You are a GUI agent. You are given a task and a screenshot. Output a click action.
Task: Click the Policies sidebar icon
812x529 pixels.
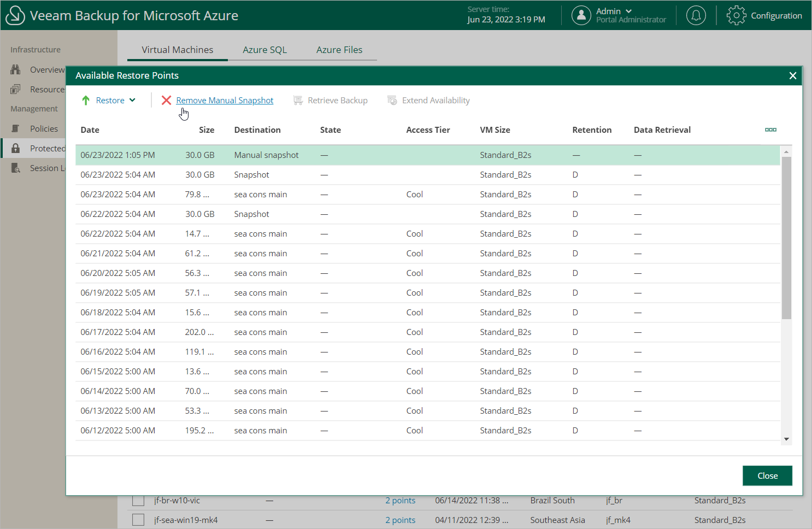[x=15, y=128]
